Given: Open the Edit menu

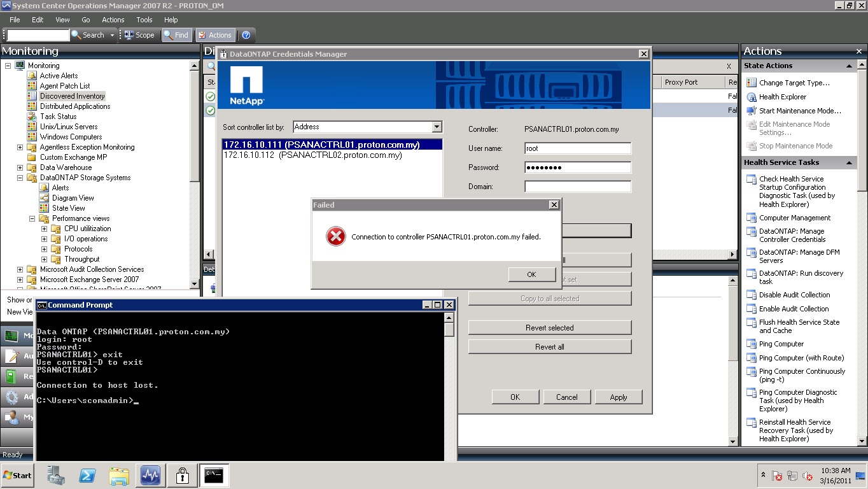Looking at the screenshot, I should (x=38, y=20).
